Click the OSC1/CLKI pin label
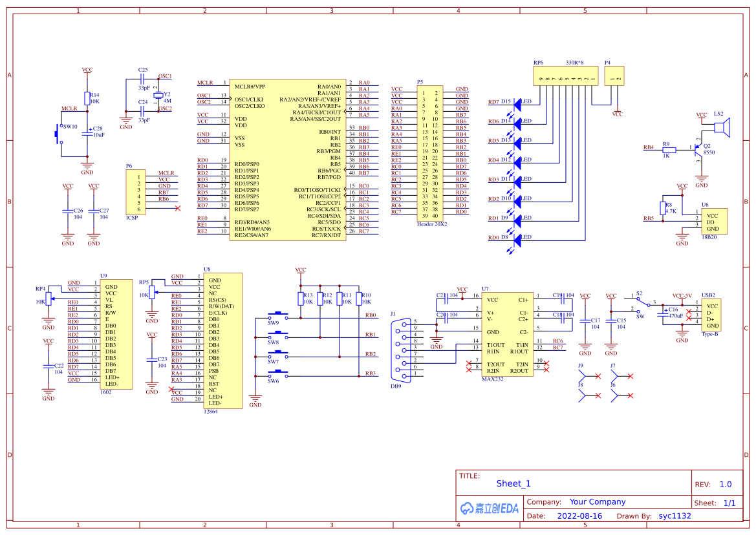 pos(249,100)
